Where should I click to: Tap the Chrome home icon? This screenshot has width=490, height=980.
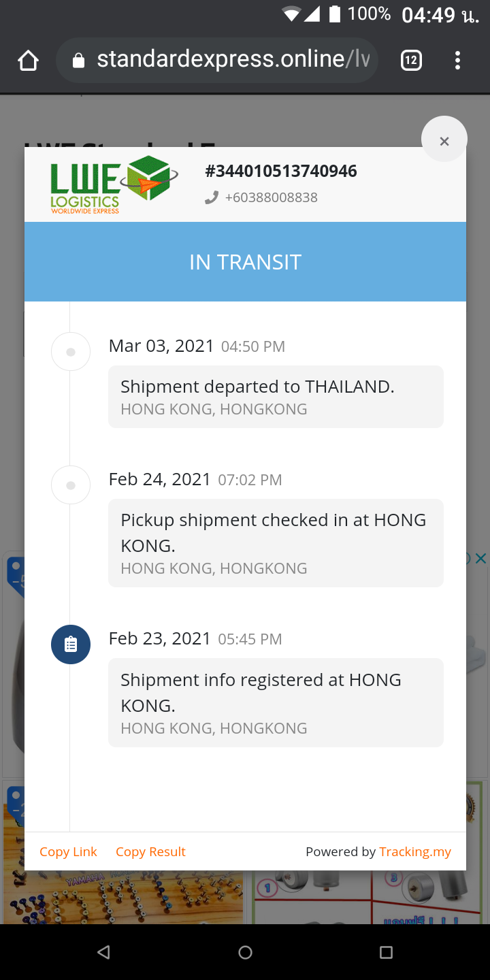[x=28, y=61]
